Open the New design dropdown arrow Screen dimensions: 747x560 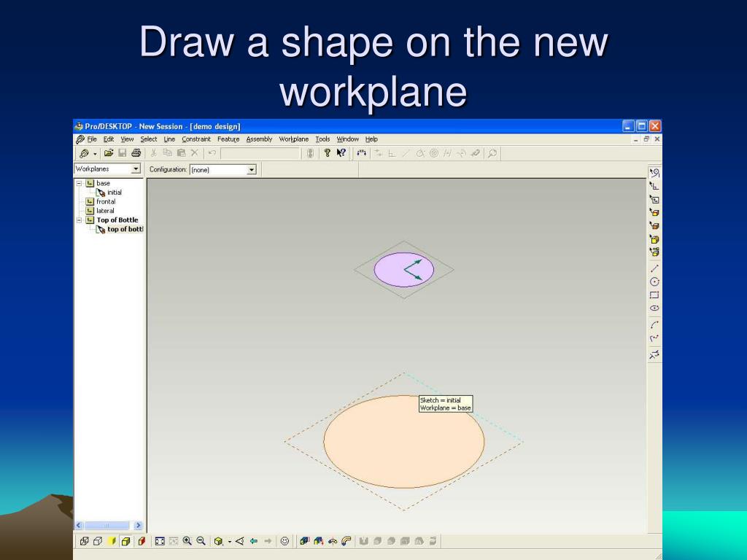pyautogui.click(x=95, y=154)
